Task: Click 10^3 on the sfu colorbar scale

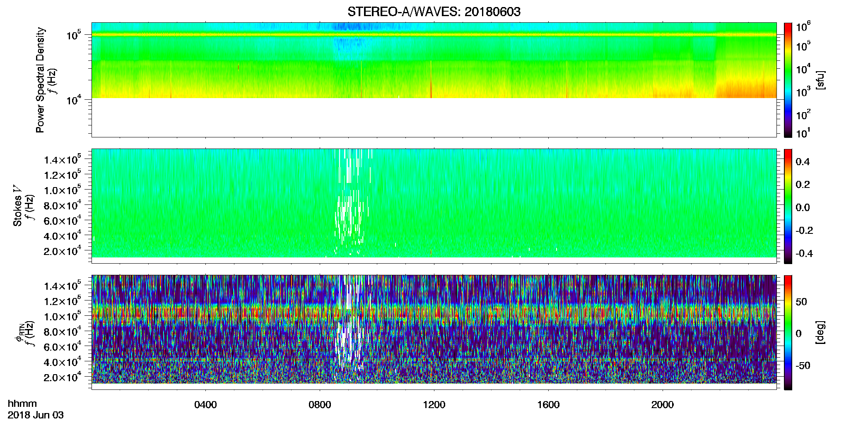Action: pyautogui.click(x=803, y=92)
